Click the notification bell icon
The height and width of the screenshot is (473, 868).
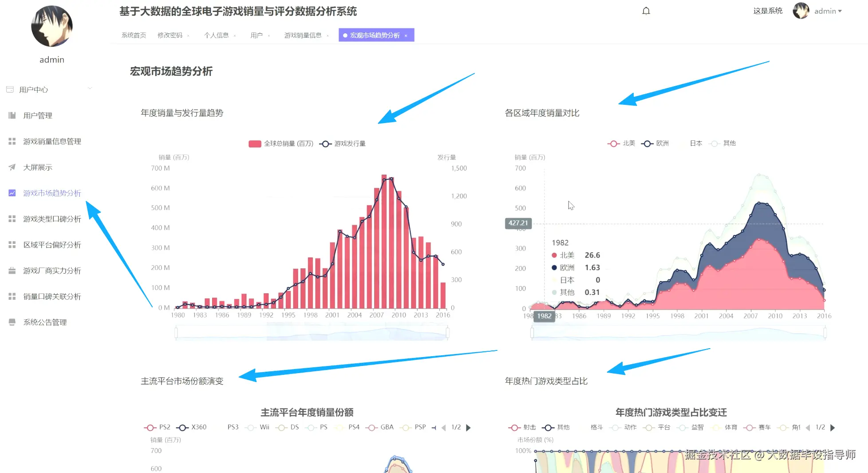click(x=646, y=11)
